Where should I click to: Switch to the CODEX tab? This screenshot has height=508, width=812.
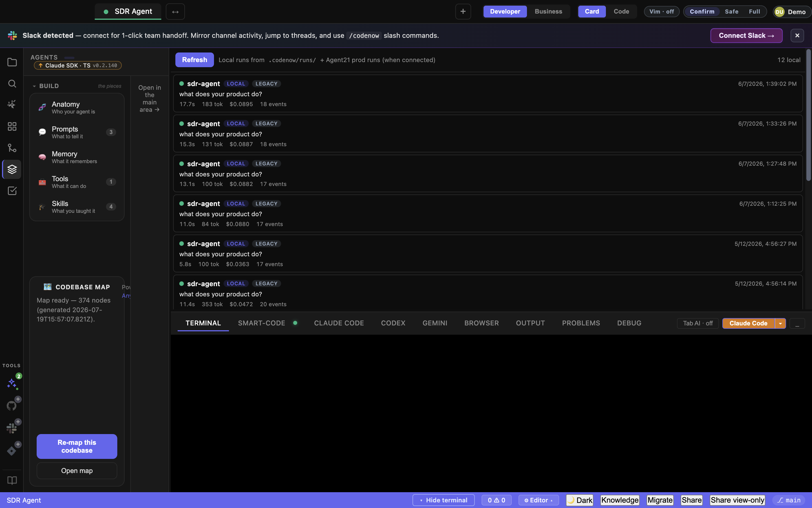coord(393,323)
